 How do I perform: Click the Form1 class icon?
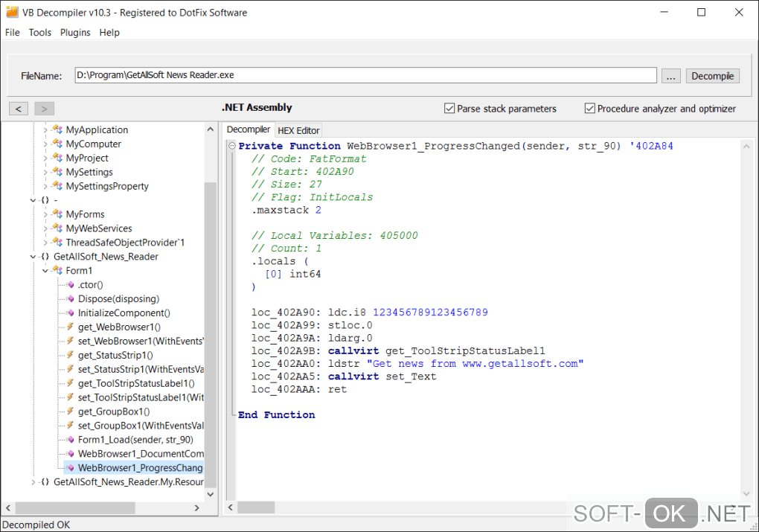tap(58, 271)
